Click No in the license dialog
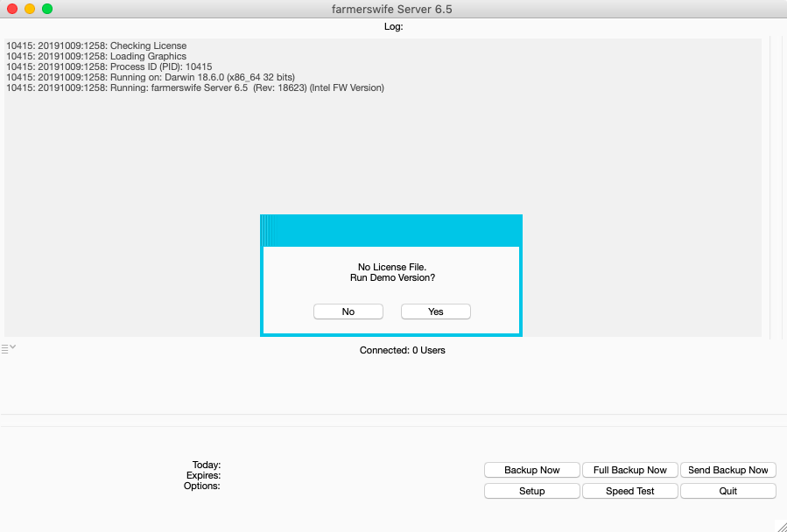This screenshot has height=532, width=787. (x=348, y=311)
